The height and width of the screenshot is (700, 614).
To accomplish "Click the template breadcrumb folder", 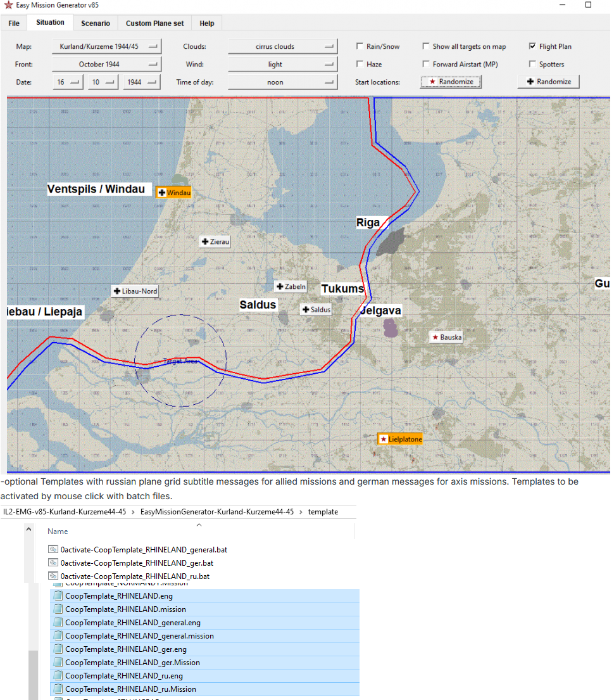I will click(x=323, y=512).
